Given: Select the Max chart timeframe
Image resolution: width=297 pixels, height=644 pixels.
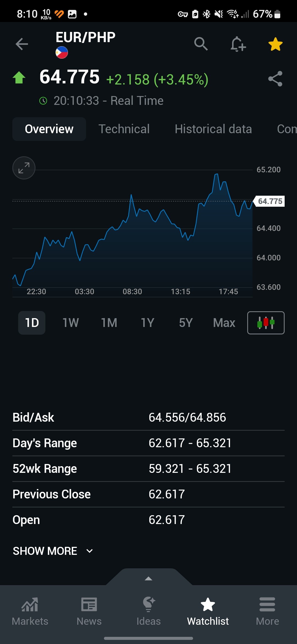Looking at the screenshot, I should [224, 323].
